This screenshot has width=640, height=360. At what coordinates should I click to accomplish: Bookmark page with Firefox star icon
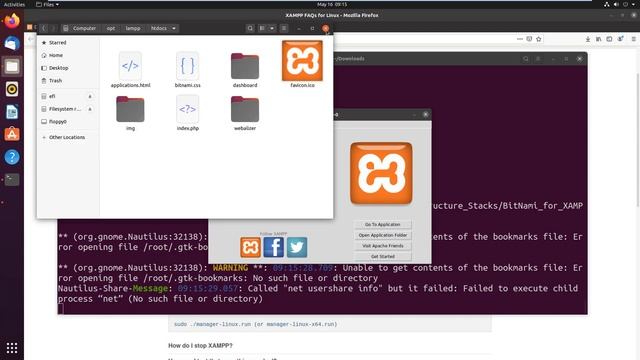coord(539,39)
